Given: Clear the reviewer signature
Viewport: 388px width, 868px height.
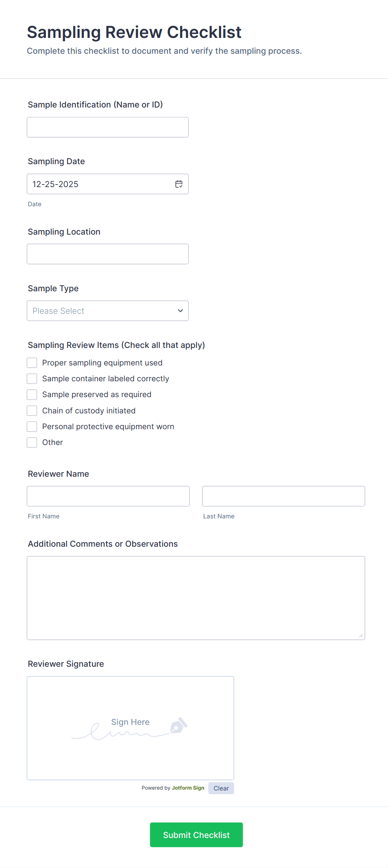Looking at the screenshot, I should (221, 788).
